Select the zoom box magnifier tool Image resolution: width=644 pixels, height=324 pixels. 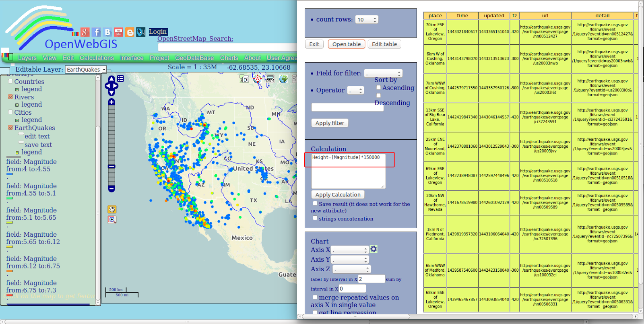pyautogui.click(x=112, y=220)
